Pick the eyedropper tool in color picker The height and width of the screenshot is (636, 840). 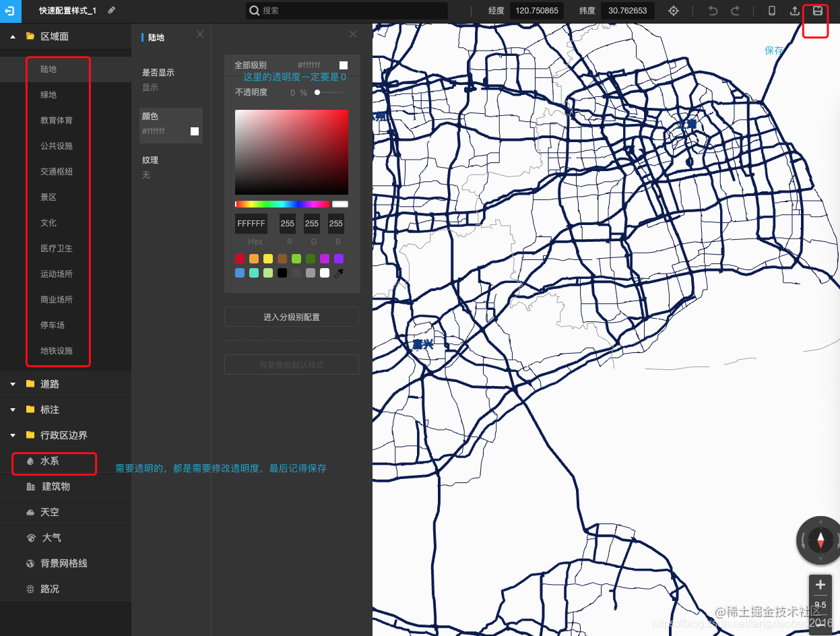coord(339,273)
